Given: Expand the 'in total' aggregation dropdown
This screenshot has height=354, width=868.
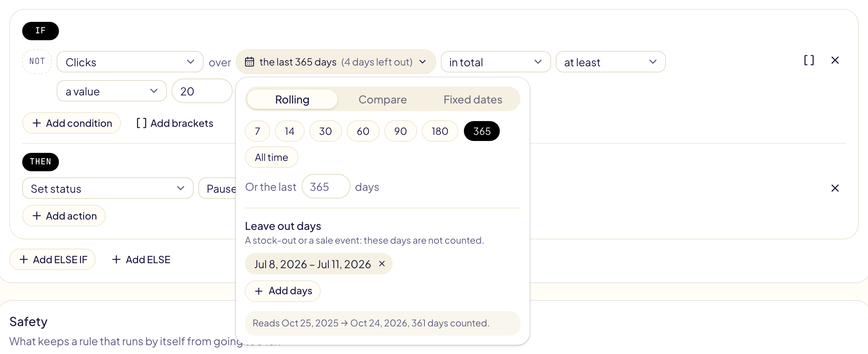Looking at the screenshot, I should coord(496,62).
